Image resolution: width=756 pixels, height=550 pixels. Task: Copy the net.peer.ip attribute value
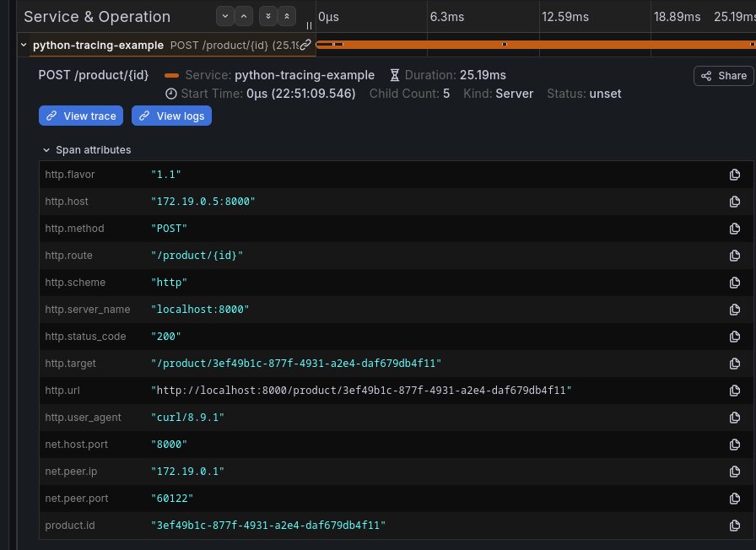pyautogui.click(x=735, y=472)
